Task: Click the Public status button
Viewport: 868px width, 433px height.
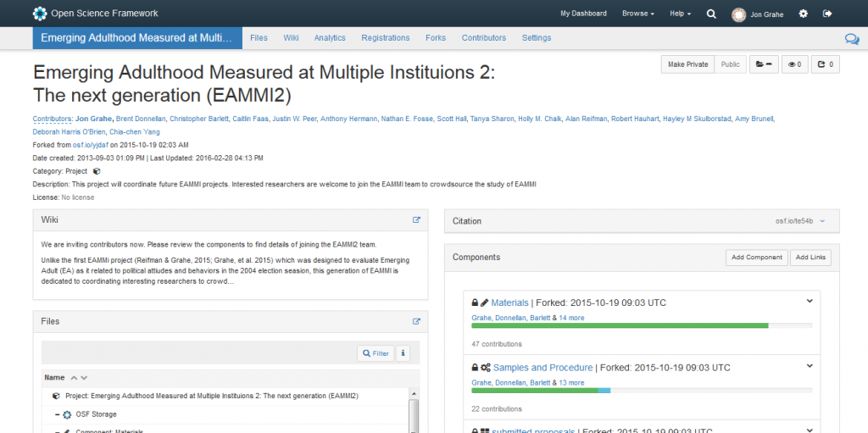Action: [x=730, y=64]
